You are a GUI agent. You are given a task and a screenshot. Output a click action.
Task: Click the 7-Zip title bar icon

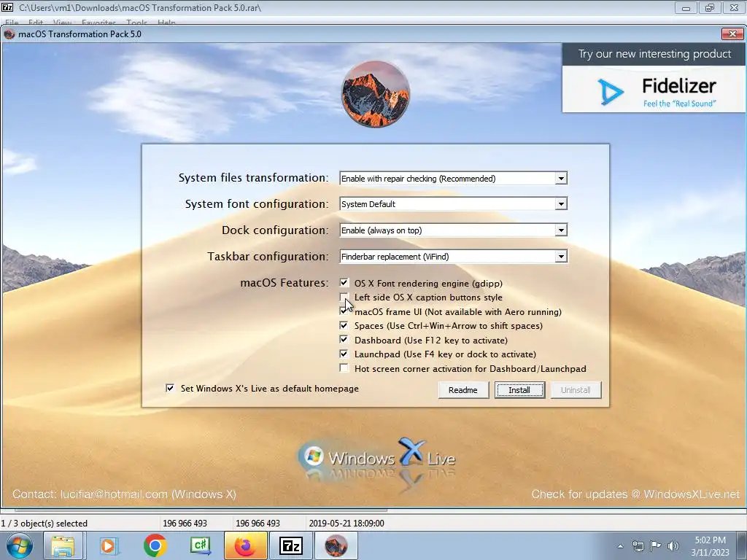(7, 7)
